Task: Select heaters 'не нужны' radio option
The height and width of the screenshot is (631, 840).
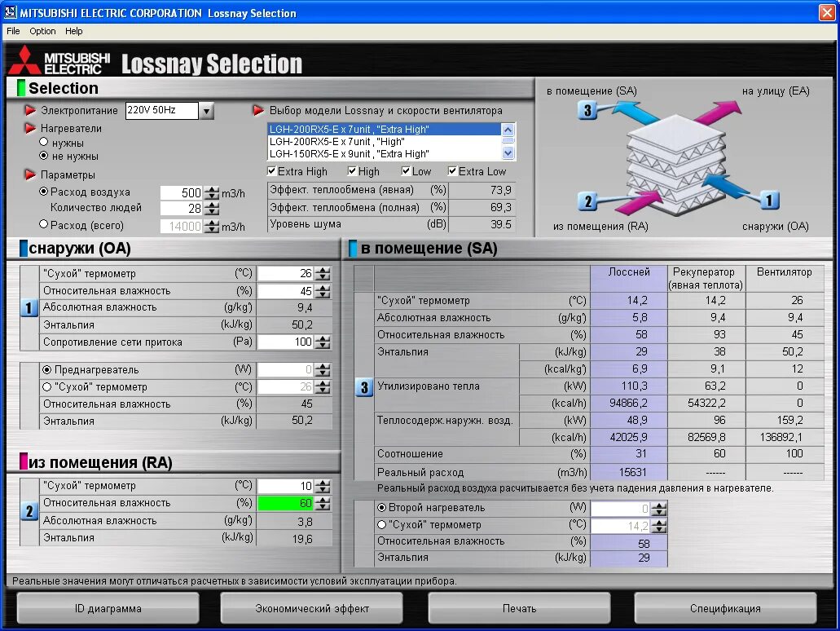Action: (x=44, y=156)
